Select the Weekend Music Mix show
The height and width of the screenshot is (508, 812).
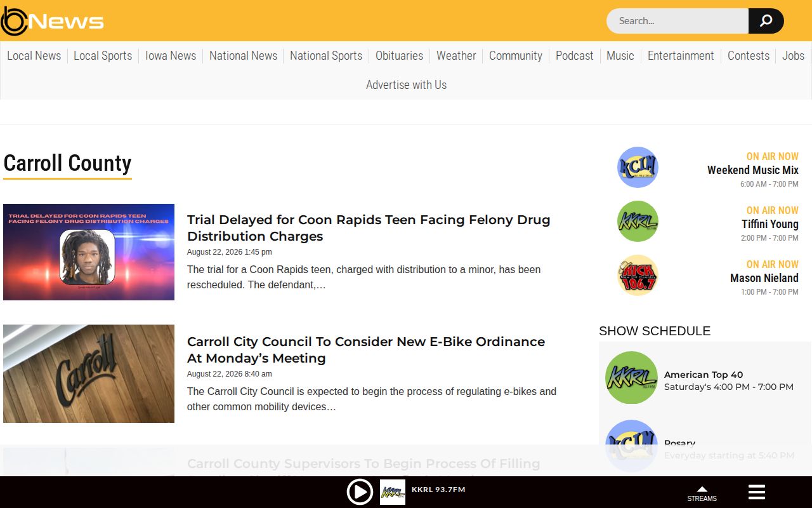[x=753, y=170]
